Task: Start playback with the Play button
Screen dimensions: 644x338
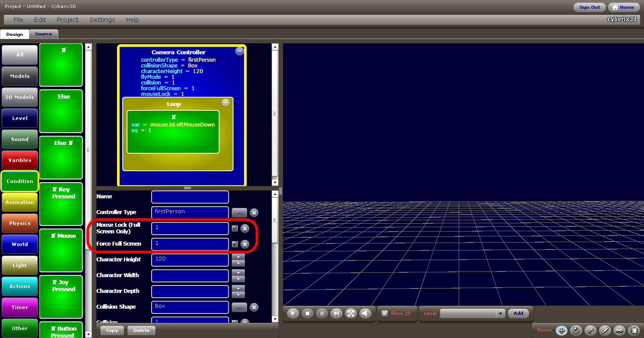Action: pos(293,313)
